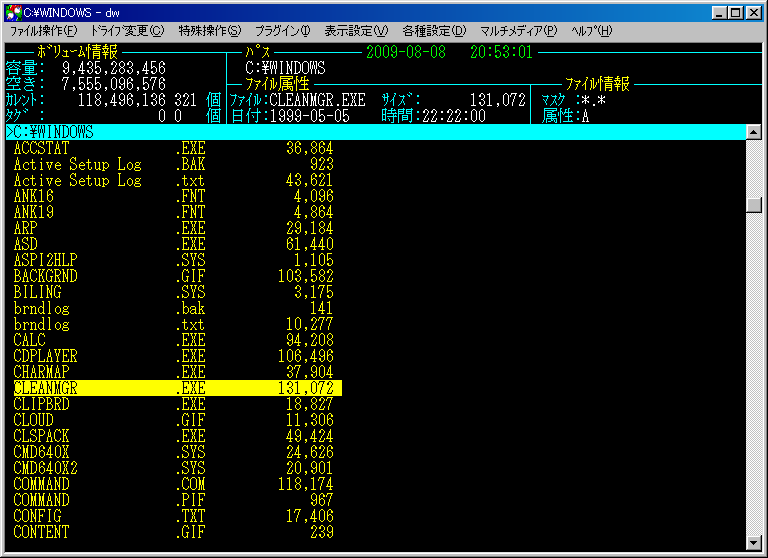Screen dimensions: 768x558
Task: Click free space value 7,555,096,576
Action: [x=114, y=84]
